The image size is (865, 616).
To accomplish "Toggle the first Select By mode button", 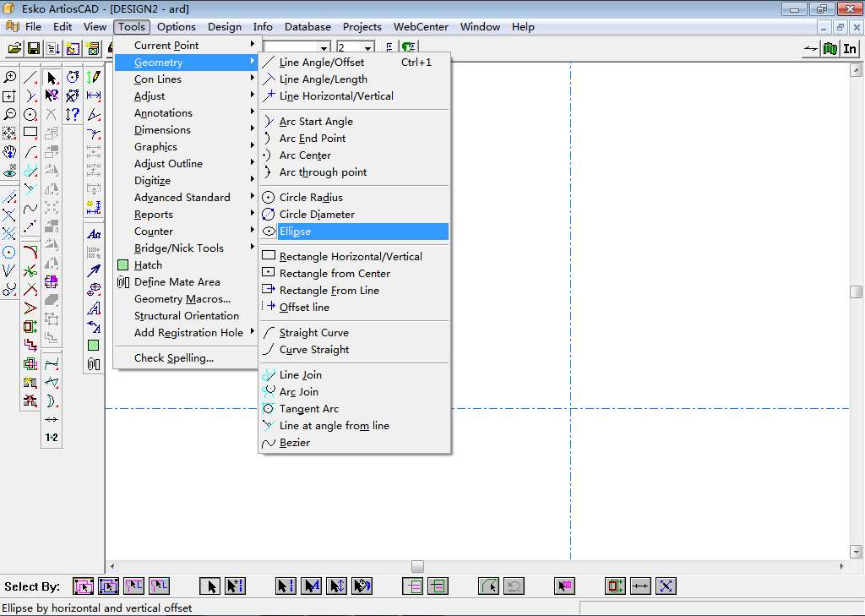I will pyautogui.click(x=83, y=586).
